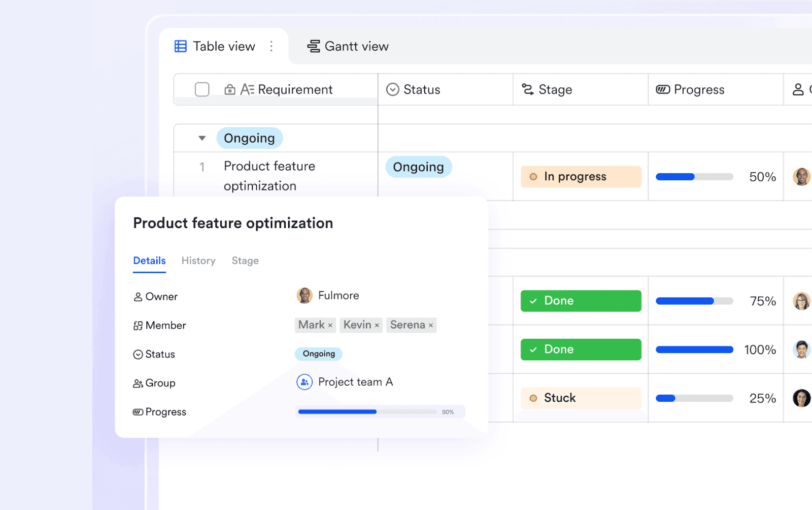Open the Table view three-dot options menu
The height and width of the screenshot is (510, 812).
[272, 46]
